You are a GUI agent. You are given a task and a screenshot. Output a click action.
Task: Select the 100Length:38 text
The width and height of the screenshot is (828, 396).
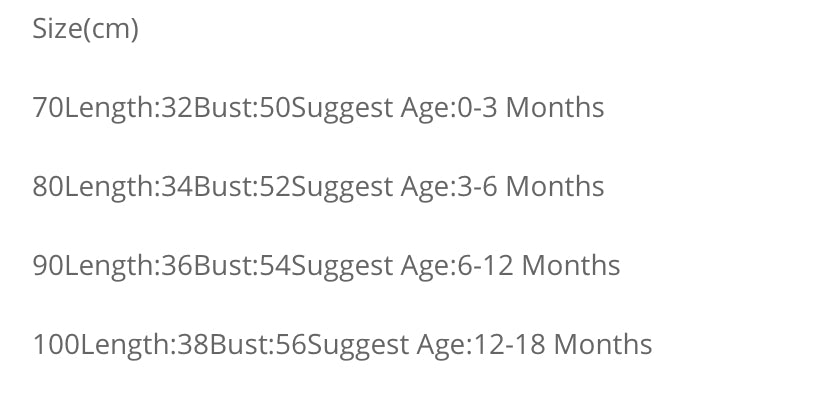click(x=121, y=345)
